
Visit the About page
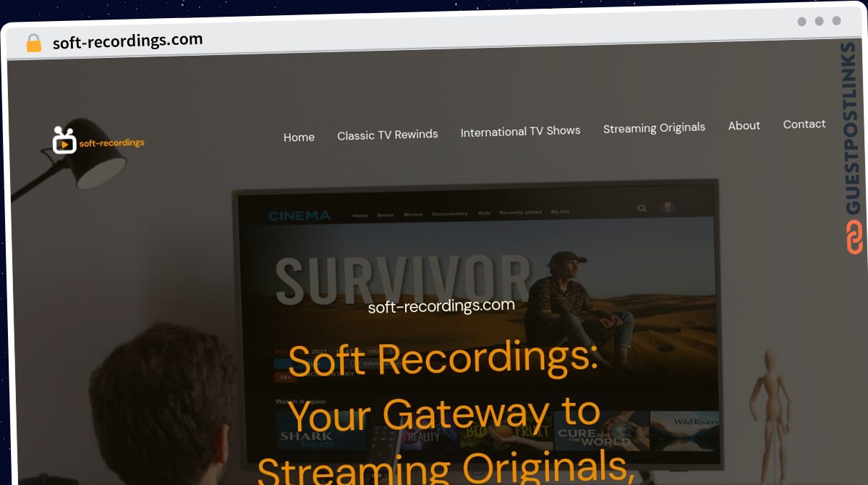click(x=744, y=125)
